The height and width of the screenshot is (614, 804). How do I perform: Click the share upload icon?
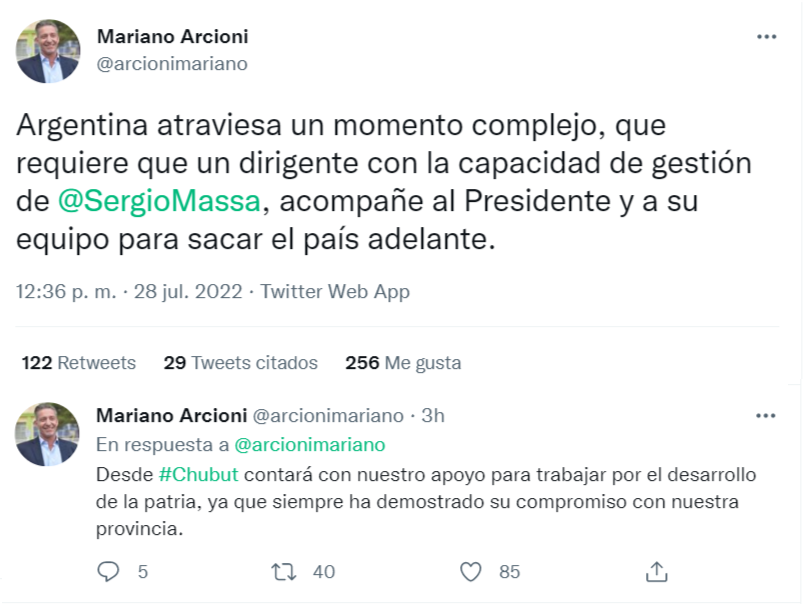coord(656,571)
